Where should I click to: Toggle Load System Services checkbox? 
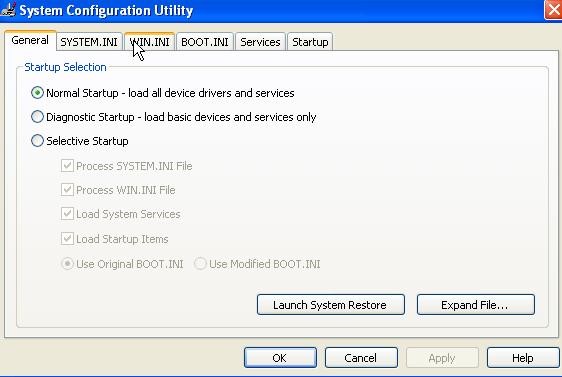pyautogui.click(x=67, y=214)
